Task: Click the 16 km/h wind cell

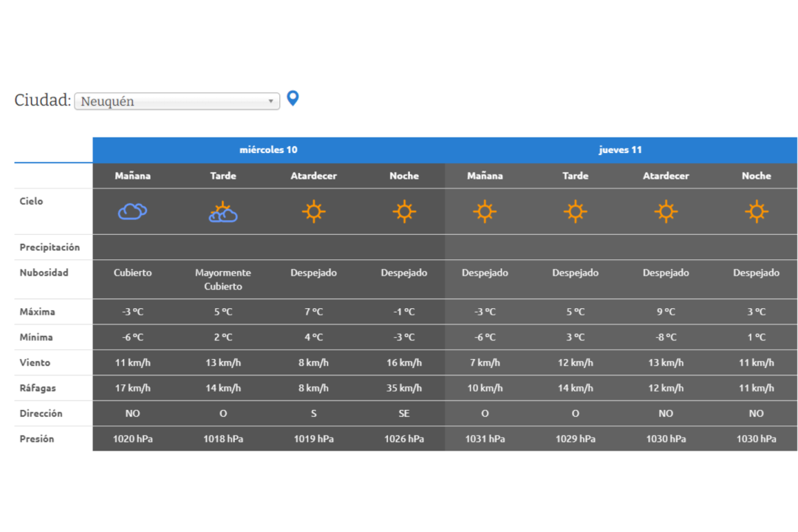Action: [404, 363]
